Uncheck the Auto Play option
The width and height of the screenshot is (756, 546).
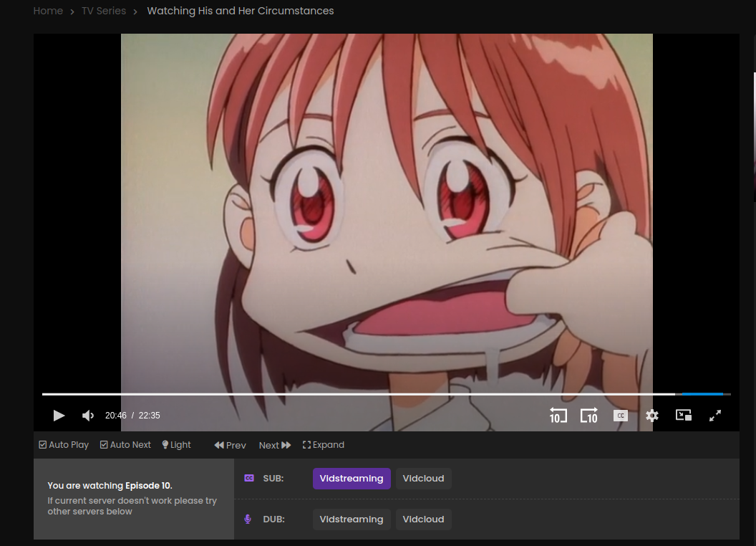(x=64, y=445)
